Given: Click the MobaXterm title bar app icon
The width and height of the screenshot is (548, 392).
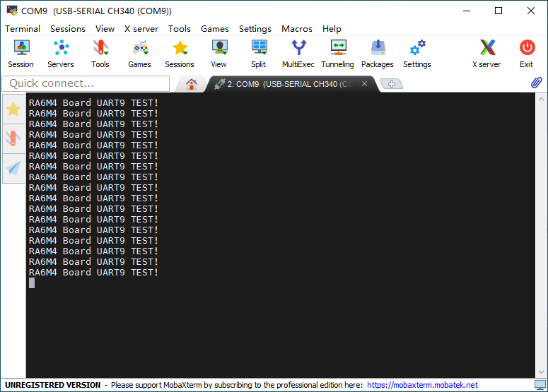Looking at the screenshot, I should 12,11.
